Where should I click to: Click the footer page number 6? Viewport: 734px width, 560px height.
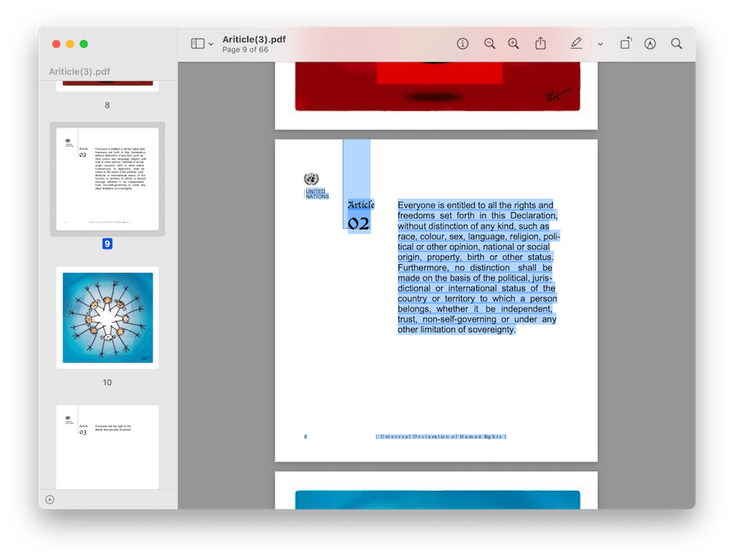[305, 437]
